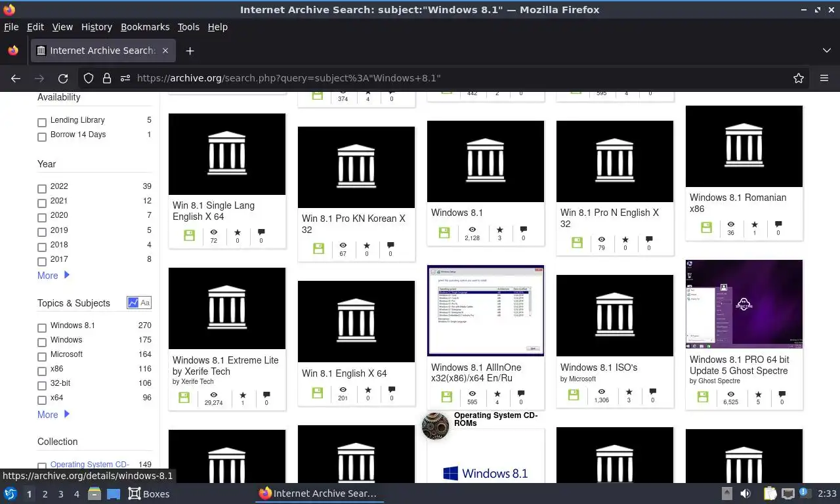Viewport: 840px width, 504px height.
Task: Open the Windows 8.1 ISO's item title
Action: pyautogui.click(x=598, y=367)
